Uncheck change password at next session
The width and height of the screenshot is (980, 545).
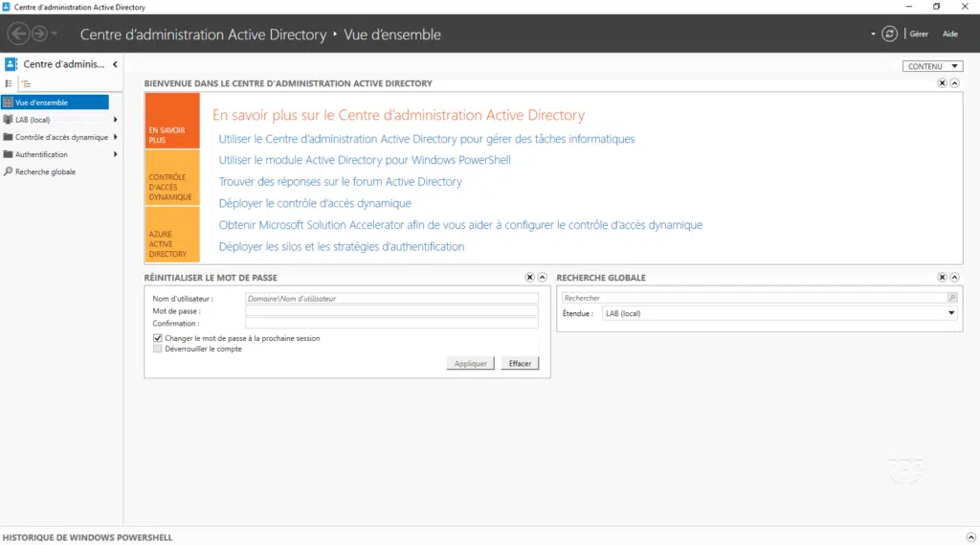point(158,338)
